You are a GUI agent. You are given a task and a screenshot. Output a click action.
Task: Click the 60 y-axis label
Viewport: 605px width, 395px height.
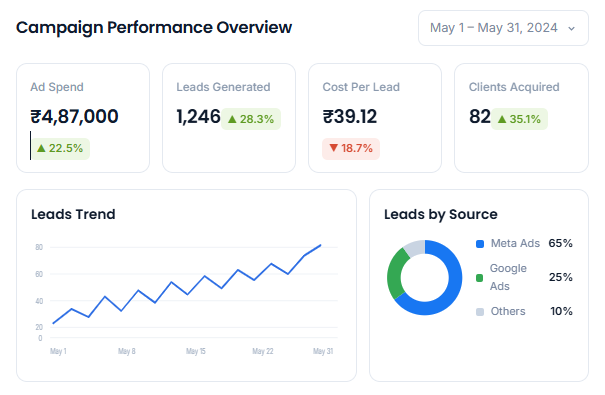click(39, 274)
